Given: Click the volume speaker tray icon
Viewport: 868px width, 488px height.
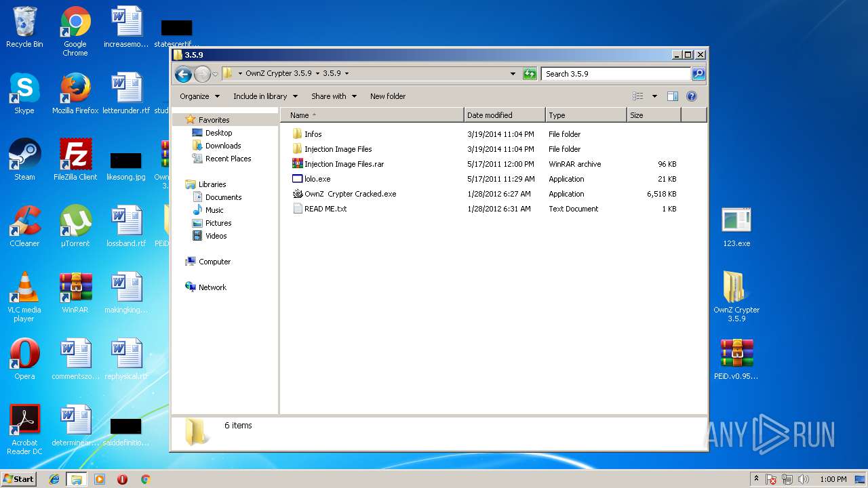Looking at the screenshot, I should point(804,479).
